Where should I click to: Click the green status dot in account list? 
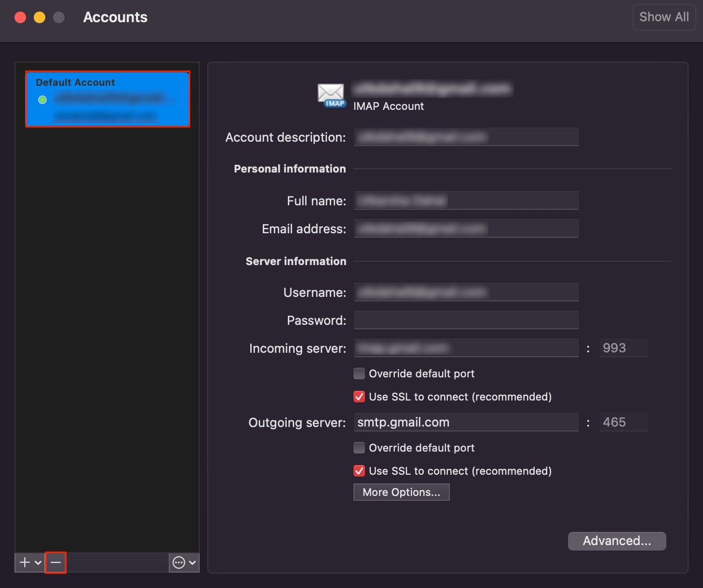(42, 100)
